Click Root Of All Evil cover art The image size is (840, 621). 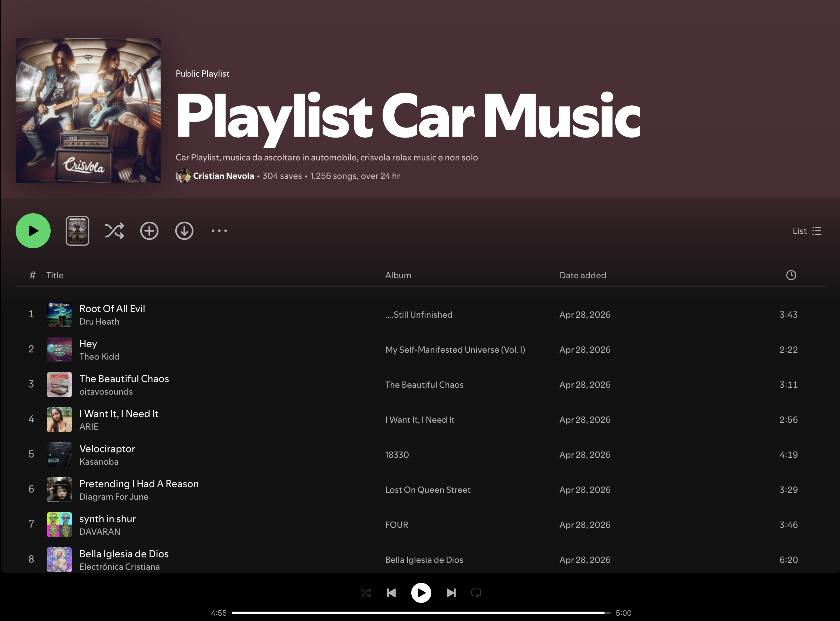(x=59, y=315)
